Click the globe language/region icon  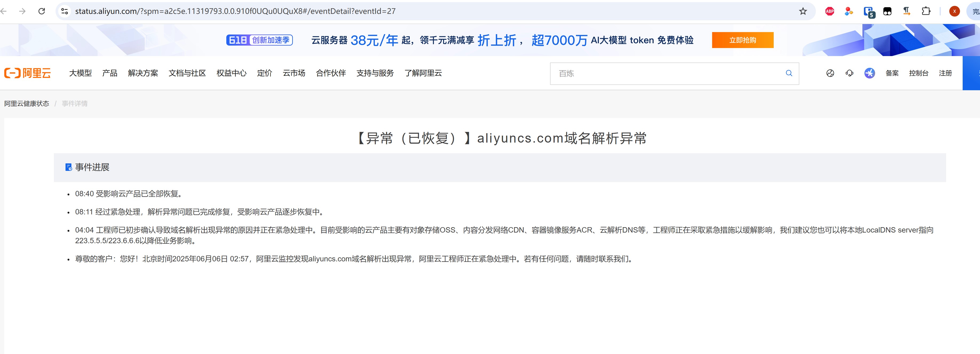(830, 73)
